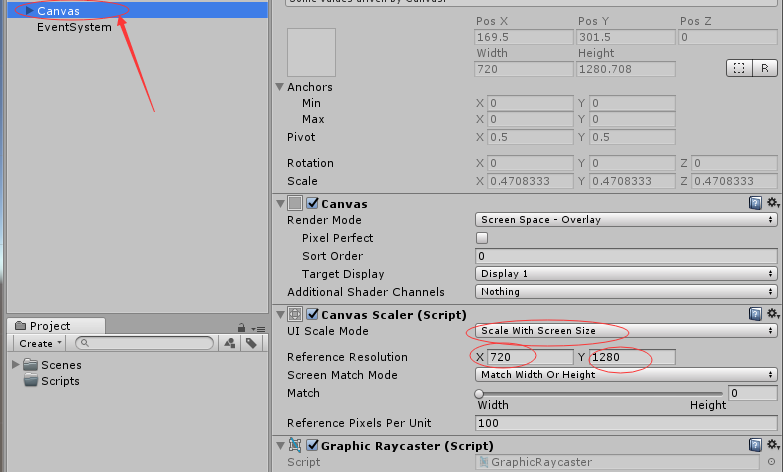The image size is (783, 472).
Task: Open Additional Shader Channels dropdown
Action: coord(626,292)
